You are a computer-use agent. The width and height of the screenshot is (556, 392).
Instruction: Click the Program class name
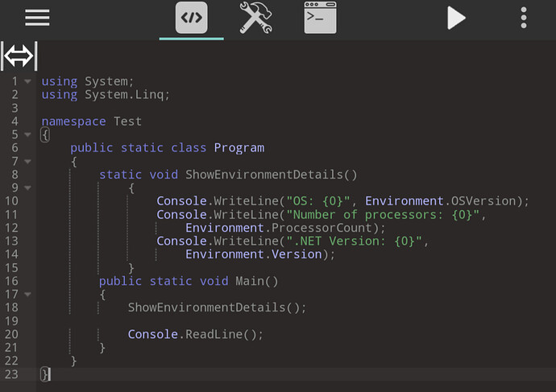pos(239,148)
